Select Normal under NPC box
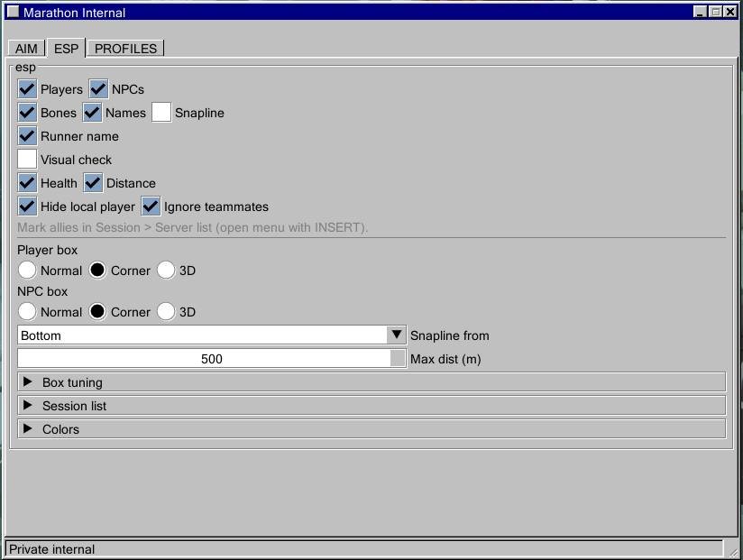Screen dimensions: 743x560 pyautogui.click(x=27, y=312)
